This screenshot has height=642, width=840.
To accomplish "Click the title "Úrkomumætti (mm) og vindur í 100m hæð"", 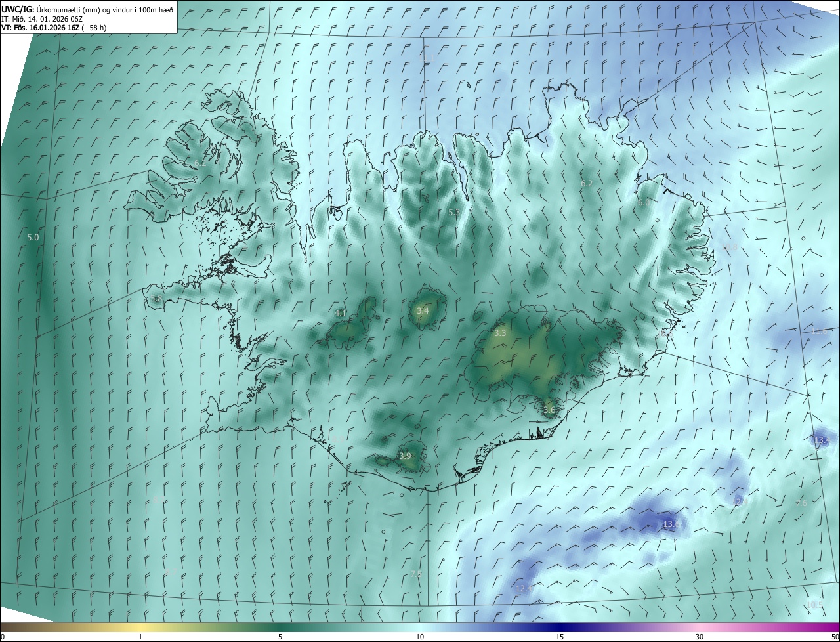I will (x=104, y=9).
